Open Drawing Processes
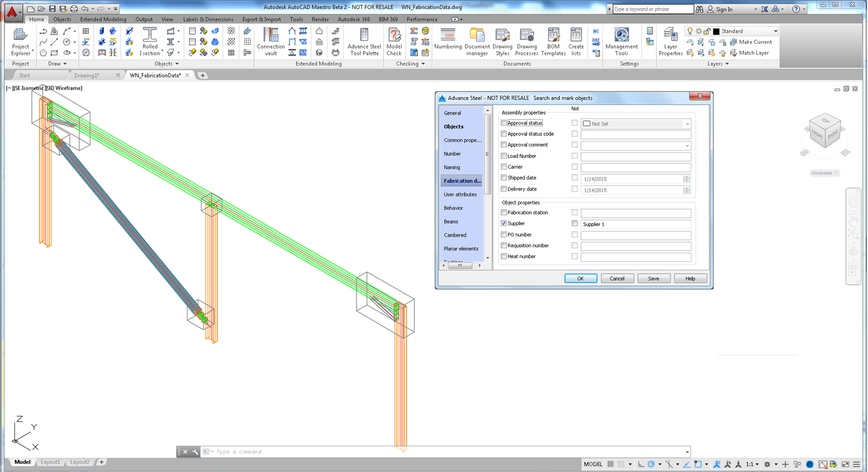The height and width of the screenshot is (472, 868). click(527, 42)
